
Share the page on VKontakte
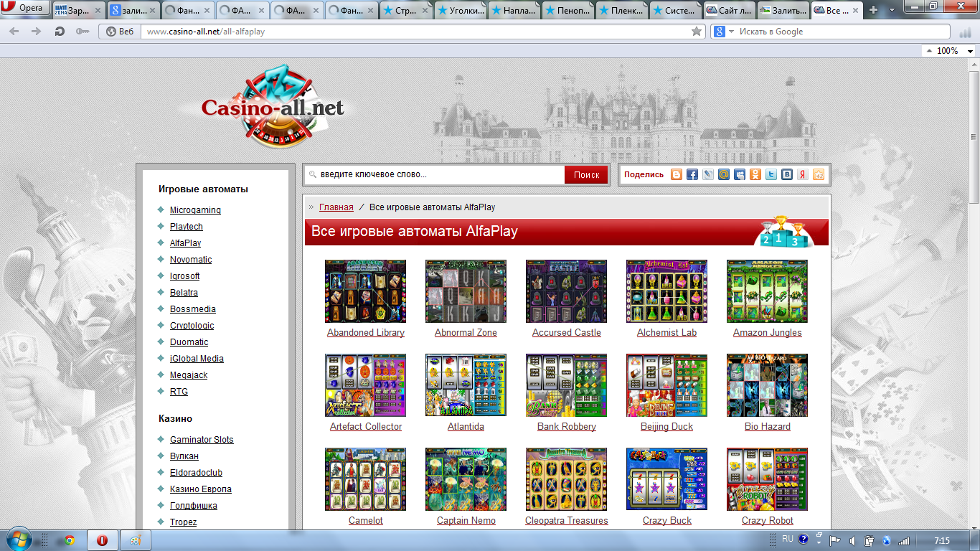point(787,174)
